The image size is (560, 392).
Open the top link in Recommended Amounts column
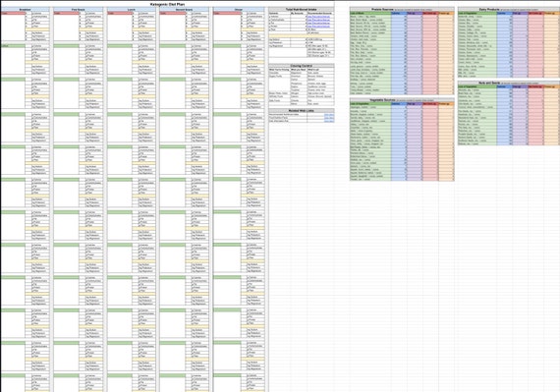[318, 17]
